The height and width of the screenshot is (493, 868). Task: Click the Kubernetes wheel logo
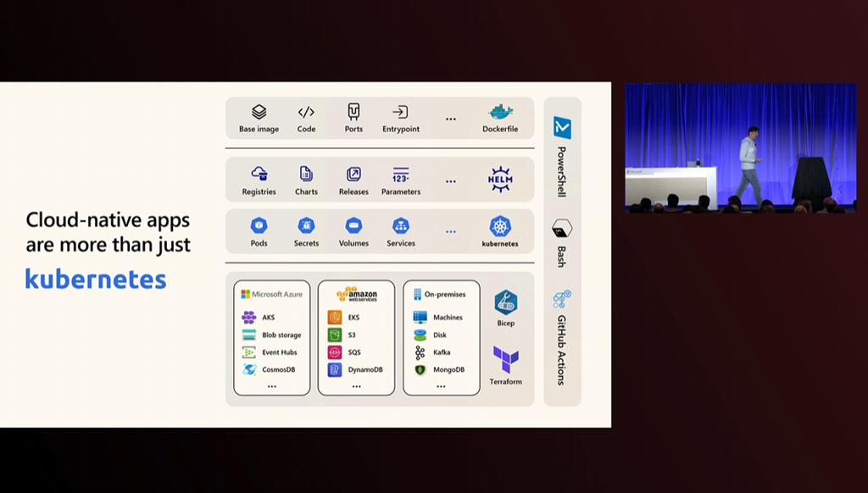[x=500, y=226]
